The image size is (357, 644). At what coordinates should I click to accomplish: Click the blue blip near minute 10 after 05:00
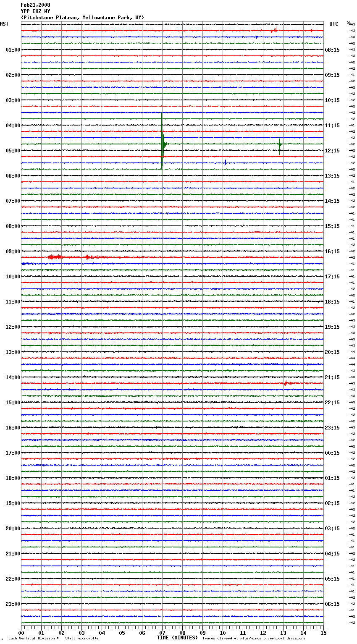click(x=226, y=163)
